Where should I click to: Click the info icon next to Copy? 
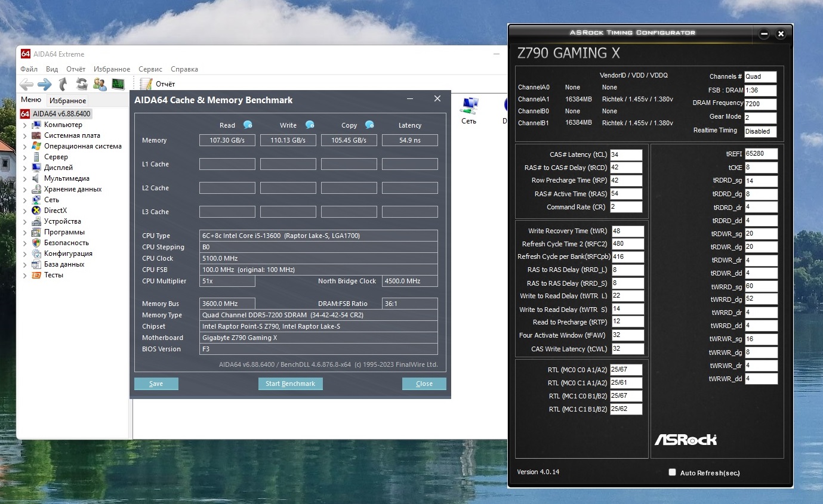pyautogui.click(x=369, y=125)
